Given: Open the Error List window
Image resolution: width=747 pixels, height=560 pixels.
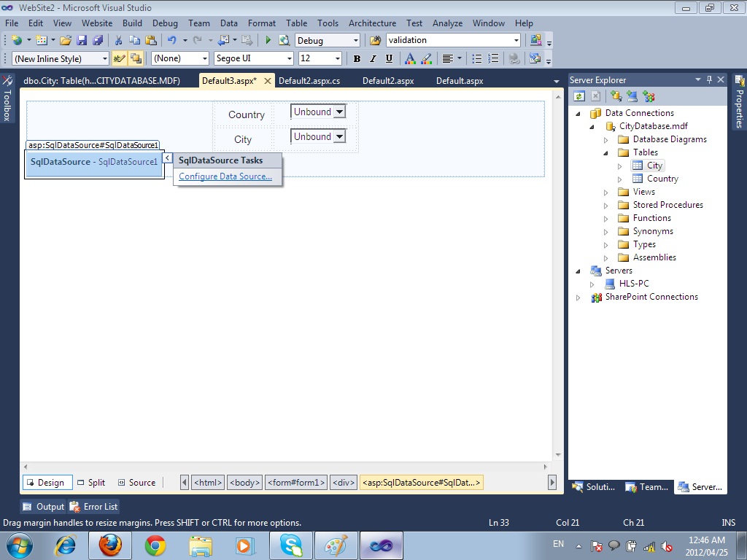Looking at the screenshot, I should click(93, 507).
